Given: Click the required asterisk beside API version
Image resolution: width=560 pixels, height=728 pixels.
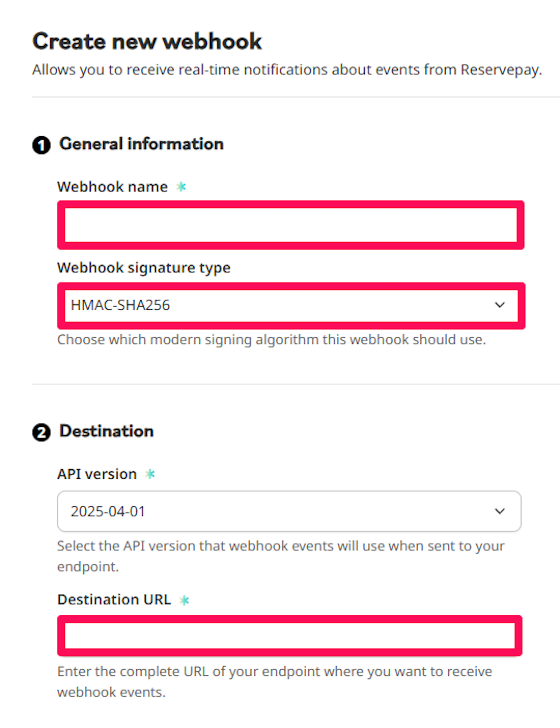Looking at the screenshot, I should [x=150, y=474].
